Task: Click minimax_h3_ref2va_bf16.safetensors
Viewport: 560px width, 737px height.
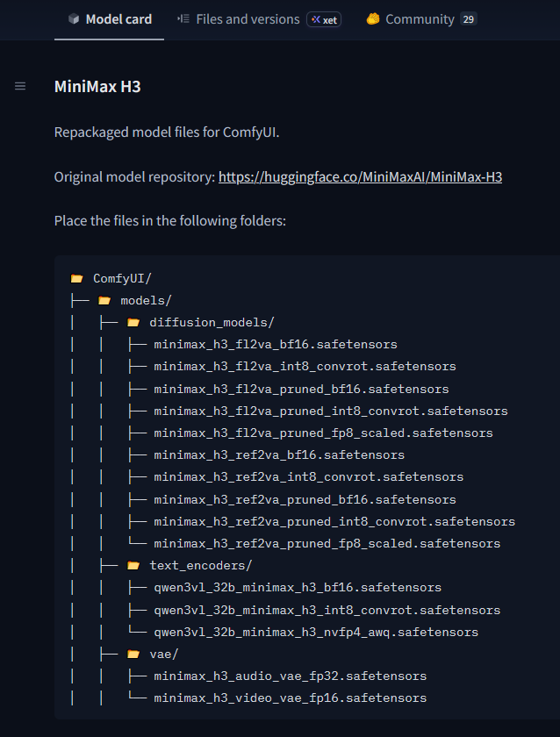Action: click(279, 455)
